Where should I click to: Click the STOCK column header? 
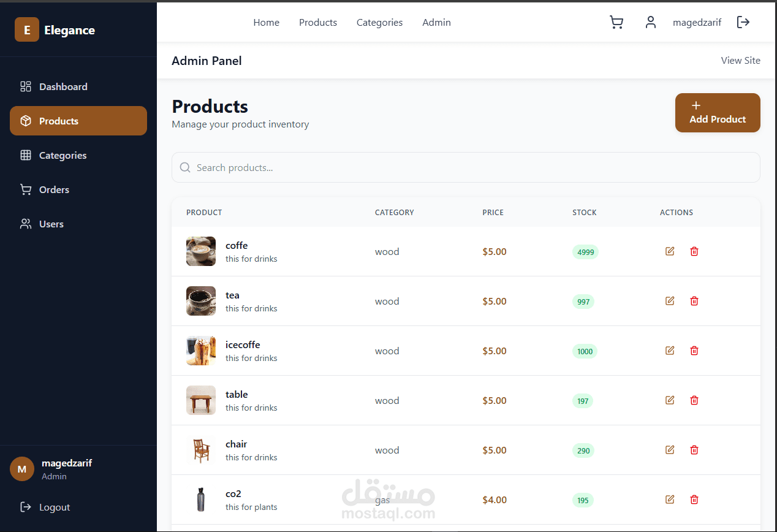pos(585,213)
